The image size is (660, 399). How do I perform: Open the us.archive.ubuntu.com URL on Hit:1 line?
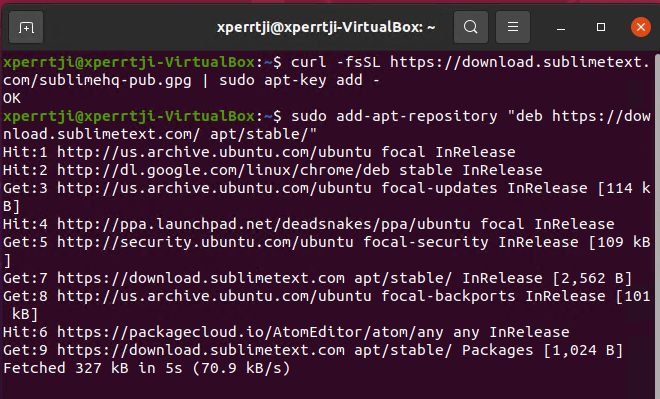coord(214,152)
